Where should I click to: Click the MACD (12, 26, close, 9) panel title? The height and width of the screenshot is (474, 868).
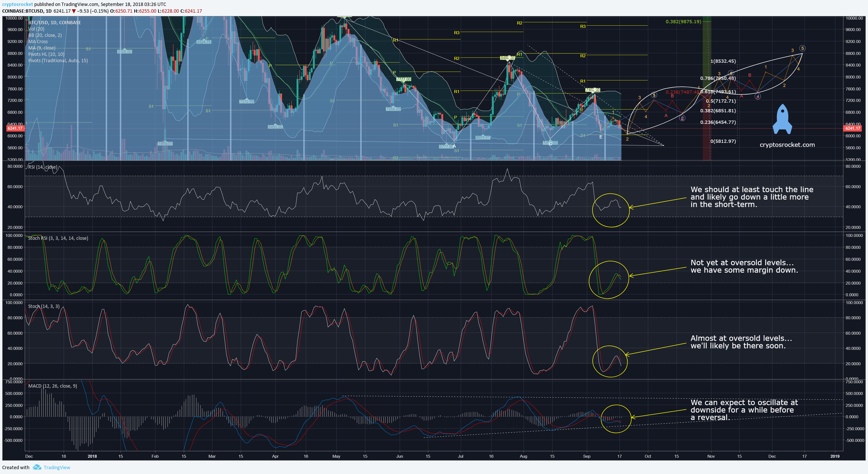pyautogui.click(x=52, y=386)
